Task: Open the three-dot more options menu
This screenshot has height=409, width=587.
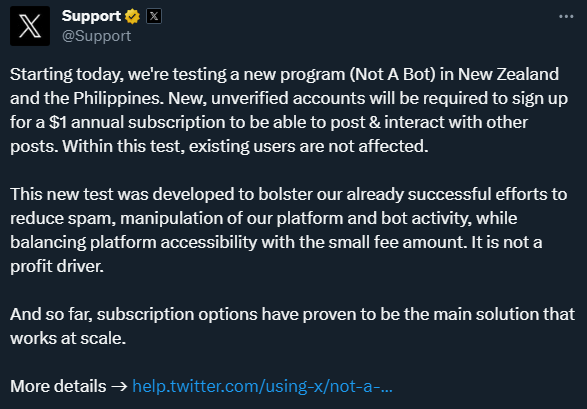Action: tap(566, 16)
